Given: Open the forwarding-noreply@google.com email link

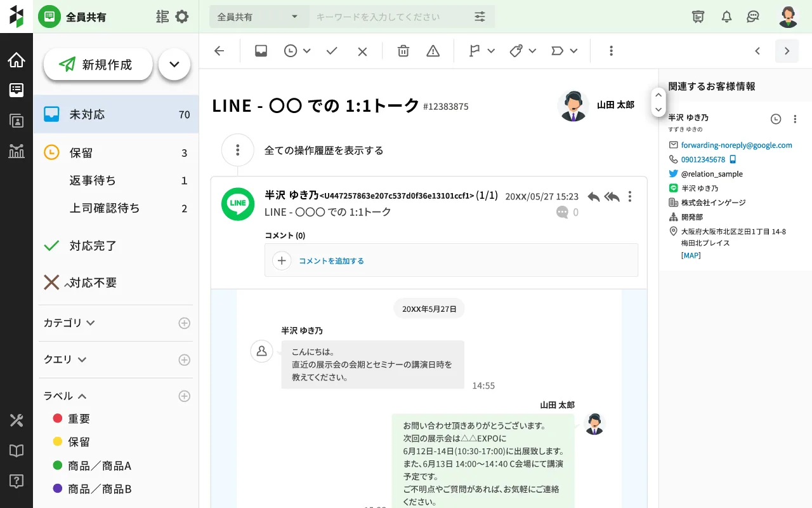Looking at the screenshot, I should tap(737, 145).
